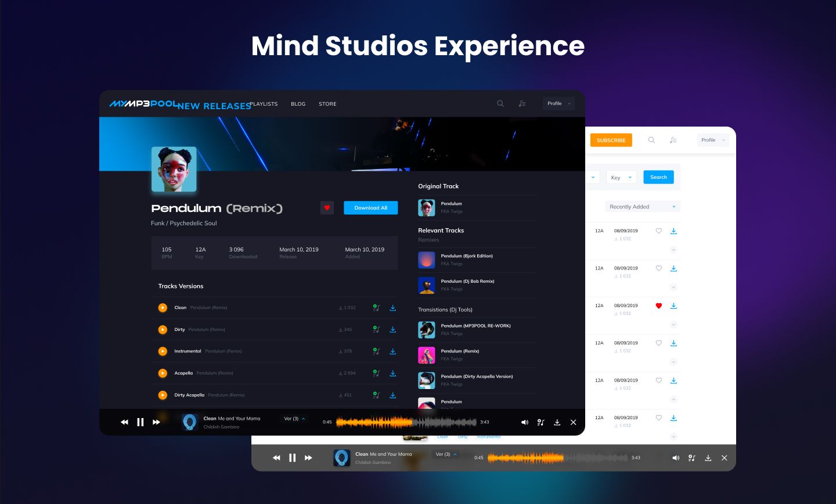Close the dark window player bar
836x504 pixels.
click(x=573, y=422)
